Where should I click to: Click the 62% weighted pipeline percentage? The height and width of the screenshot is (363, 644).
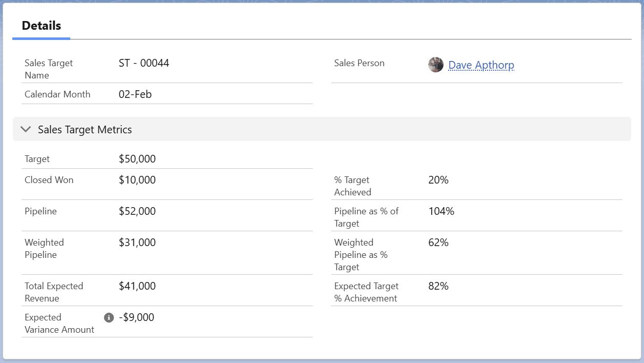(438, 243)
